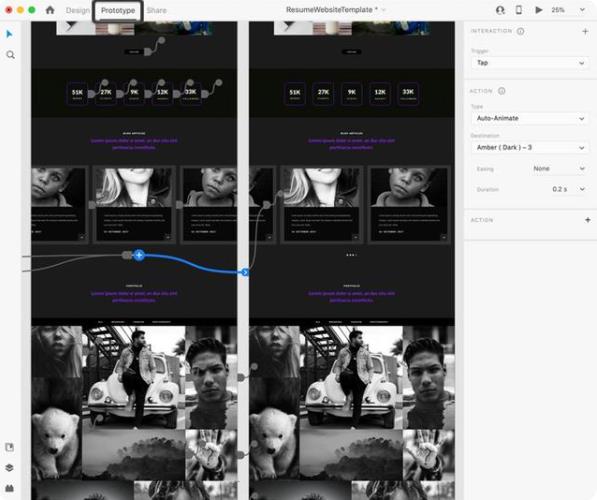Select the black pill button on right artboard

pyautogui.click(x=351, y=52)
